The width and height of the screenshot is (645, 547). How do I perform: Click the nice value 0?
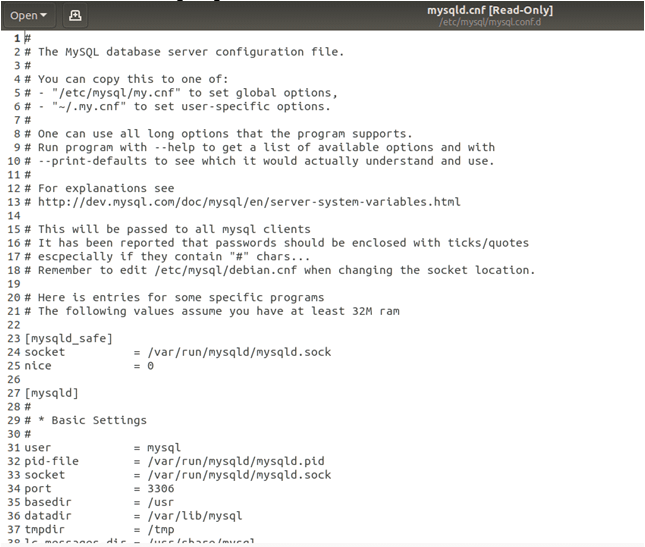pyautogui.click(x=151, y=366)
